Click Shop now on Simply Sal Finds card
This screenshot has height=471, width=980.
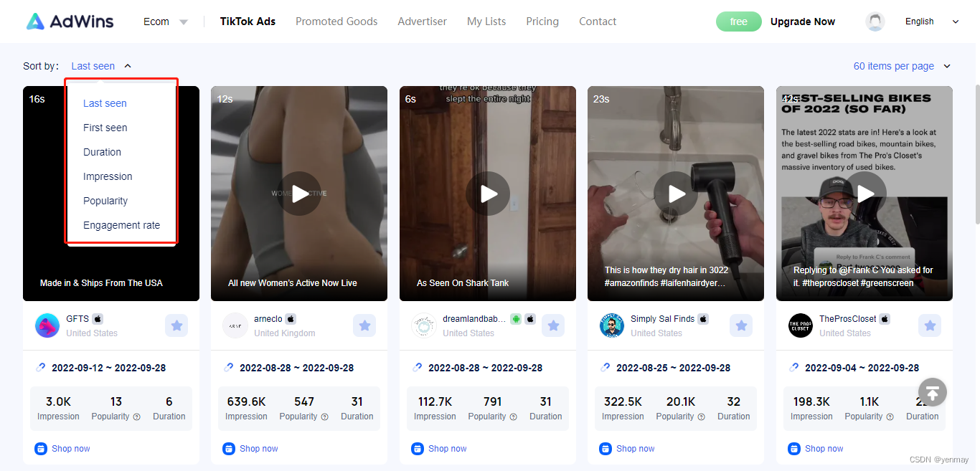tap(636, 449)
